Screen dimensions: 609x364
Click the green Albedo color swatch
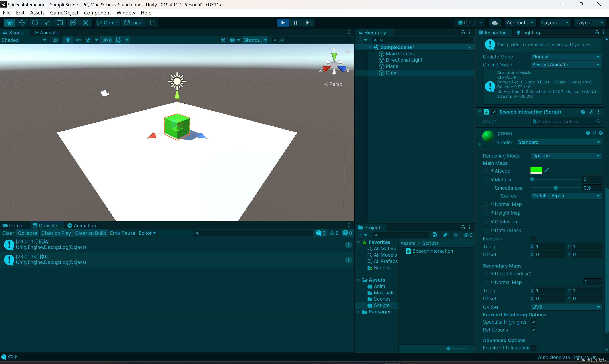coord(536,170)
